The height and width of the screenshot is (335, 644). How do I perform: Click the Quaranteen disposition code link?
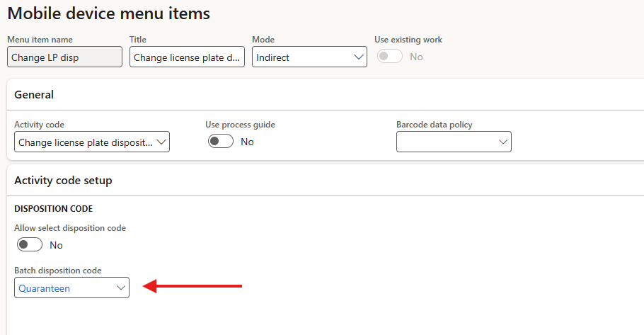coord(45,288)
